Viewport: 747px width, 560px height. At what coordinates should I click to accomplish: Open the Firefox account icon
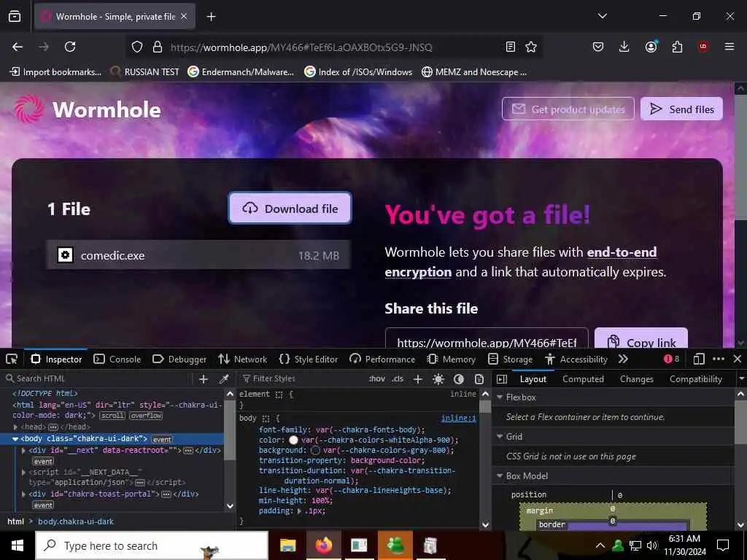[651, 47]
